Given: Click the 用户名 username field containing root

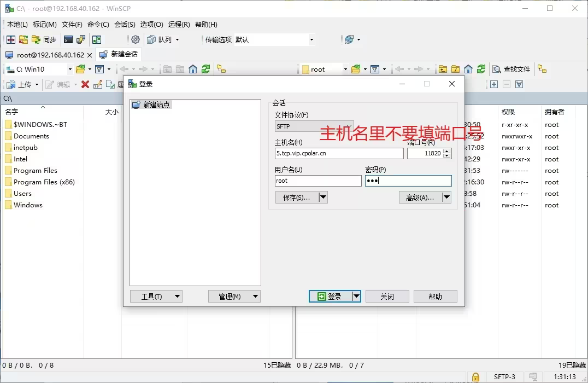Looking at the screenshot, I should click(x=318, y=181).
